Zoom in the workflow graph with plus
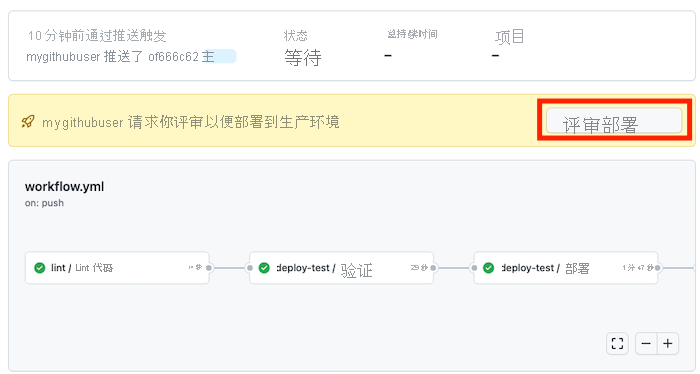700x374 pixels. [x=668, y=344]
